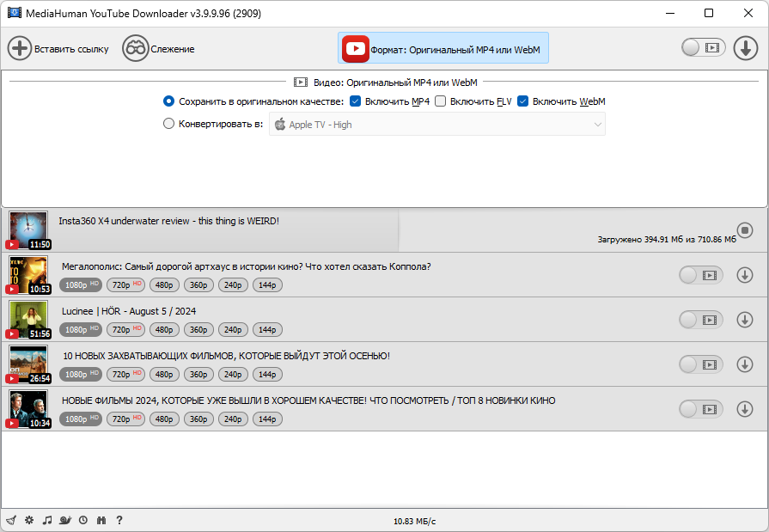Image resolution: width=769 pixels, height=532 pixels.
Task: Click the broom cleanup icon in status bar
Action: tap(11, 520)
